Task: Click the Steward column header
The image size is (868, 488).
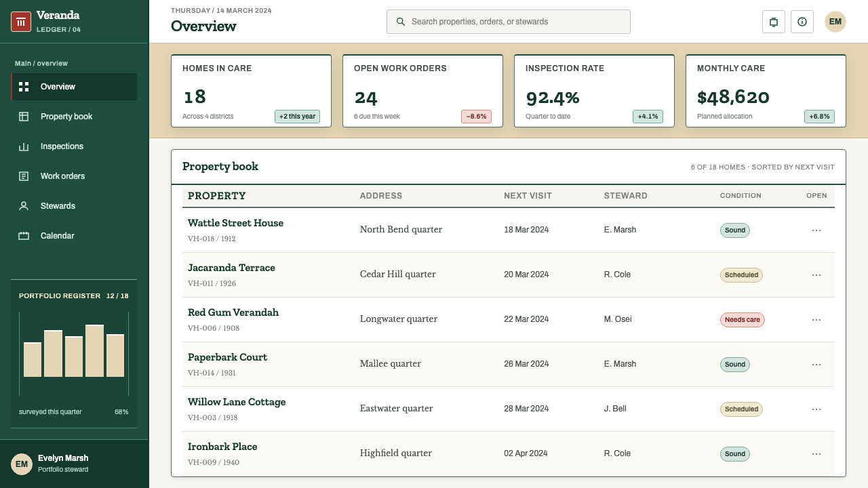Action: (x=626, y=196)
